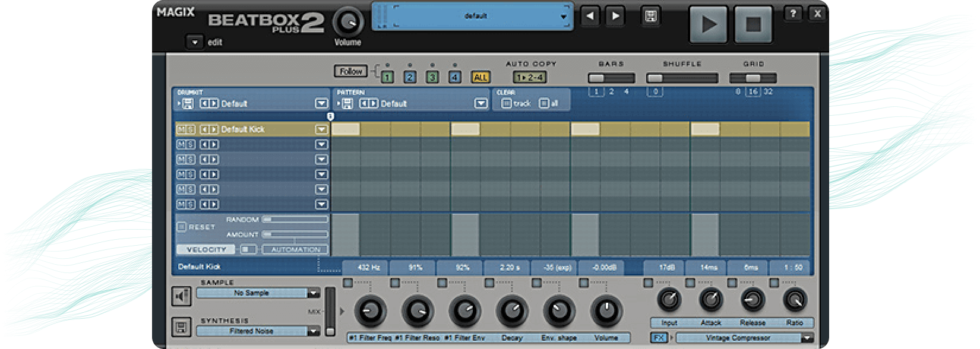Select pattern bar 3
Screen dimensions: 980x349
(432, 77)
